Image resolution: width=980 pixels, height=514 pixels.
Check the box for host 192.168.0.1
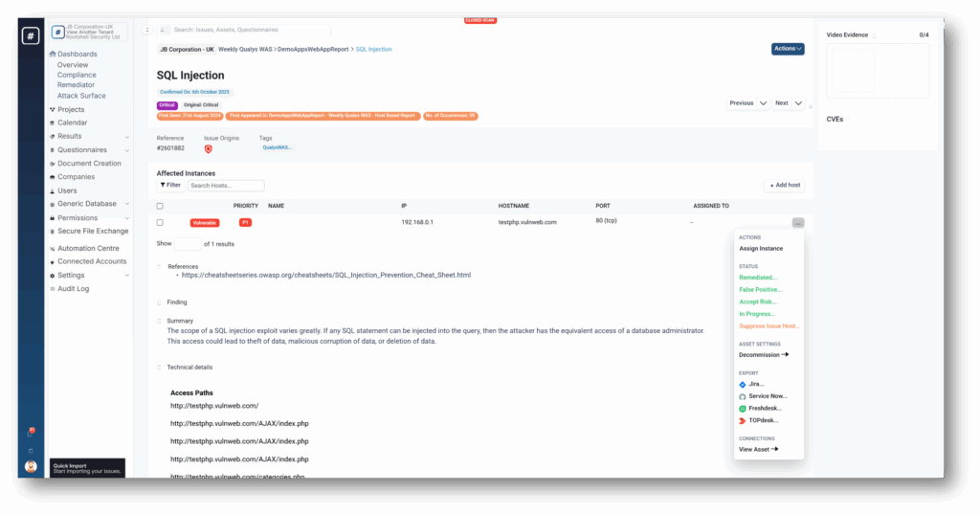[x=160, y=223]
